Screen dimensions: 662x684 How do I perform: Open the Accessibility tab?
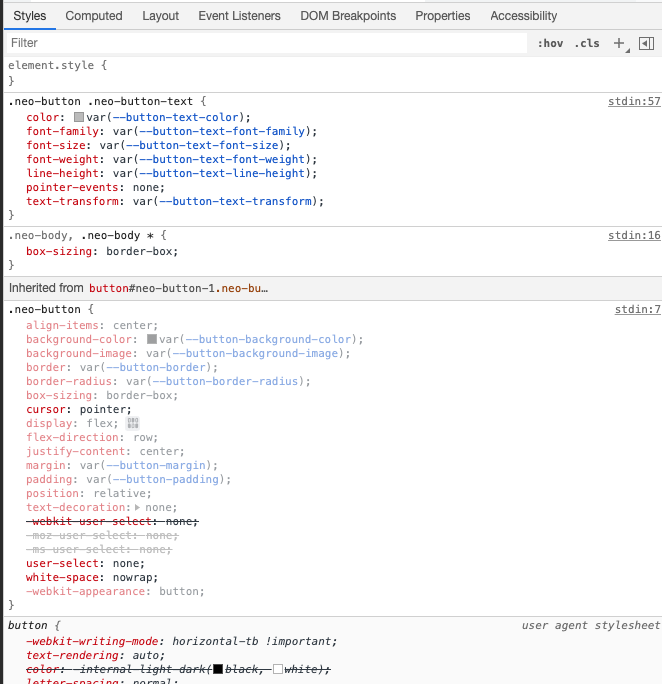[524, 16]
